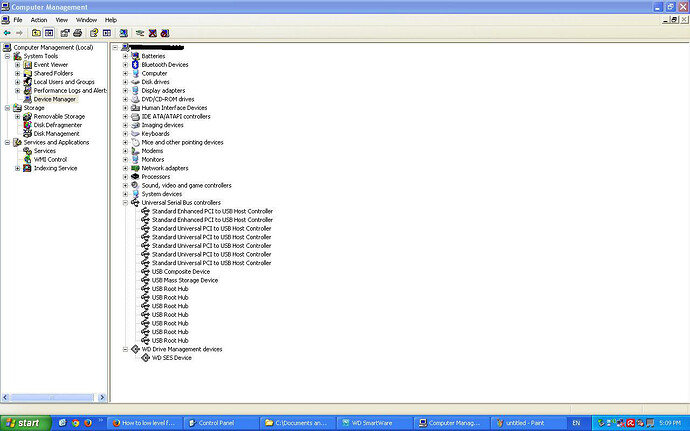This screenshot has width=690, height=431.
Task: Switch to untitled - Paint taskbar button
Action: pyautogui.click(x=528, y=423)
